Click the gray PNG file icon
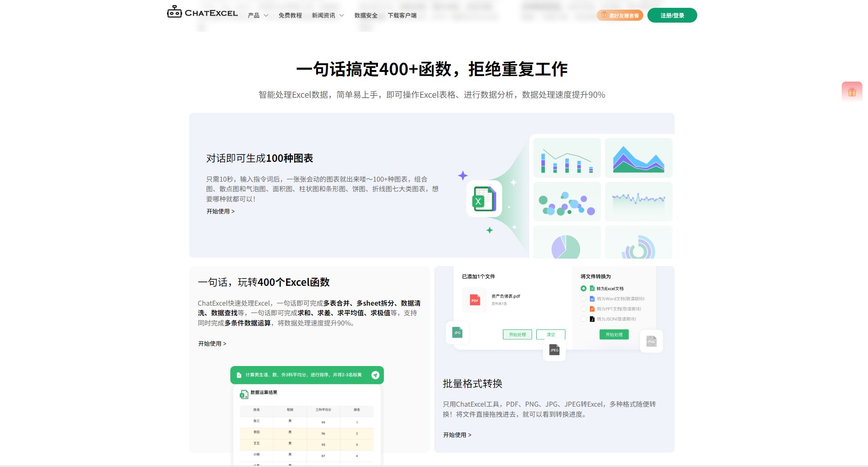The width and height of the screenshot is (868, 467). (651, 341)
